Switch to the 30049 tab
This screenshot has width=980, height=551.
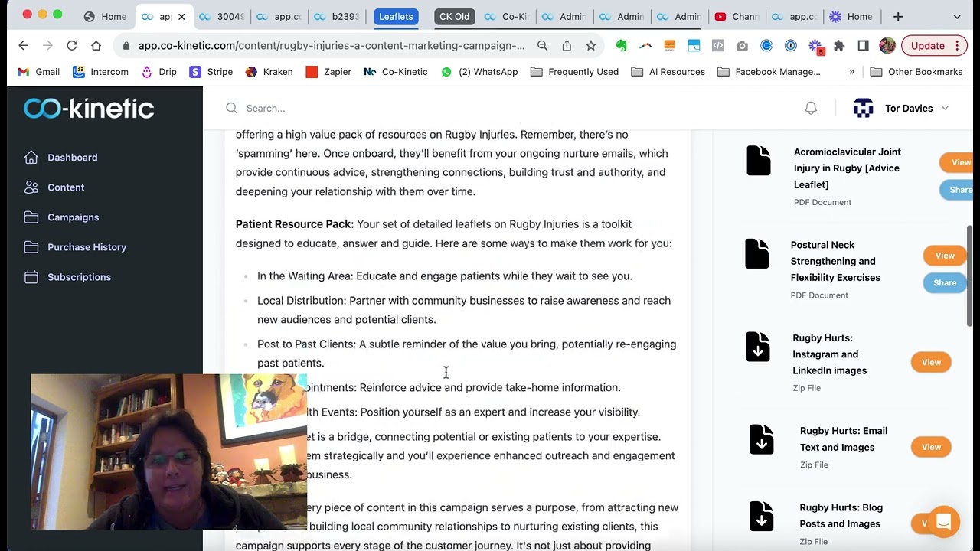point(220,16)
